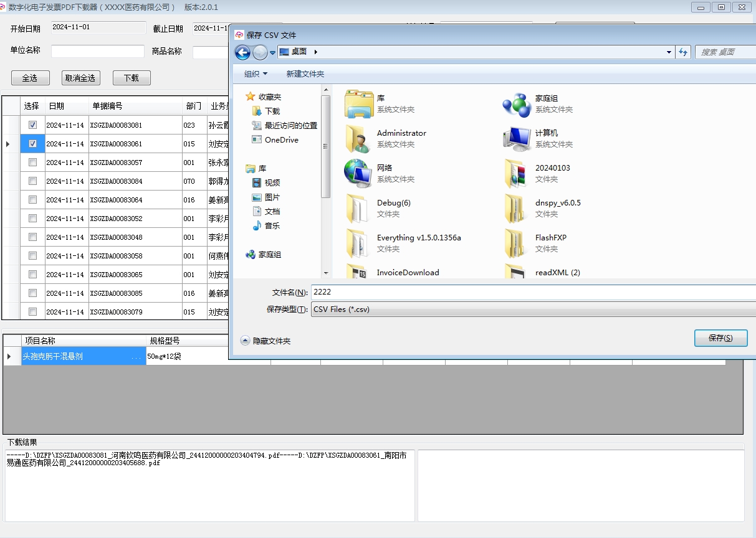Uncheck the row for XSGZDA00083081
Image resolution: width=756 pixels, height=538 pixels.
(34, 125)
